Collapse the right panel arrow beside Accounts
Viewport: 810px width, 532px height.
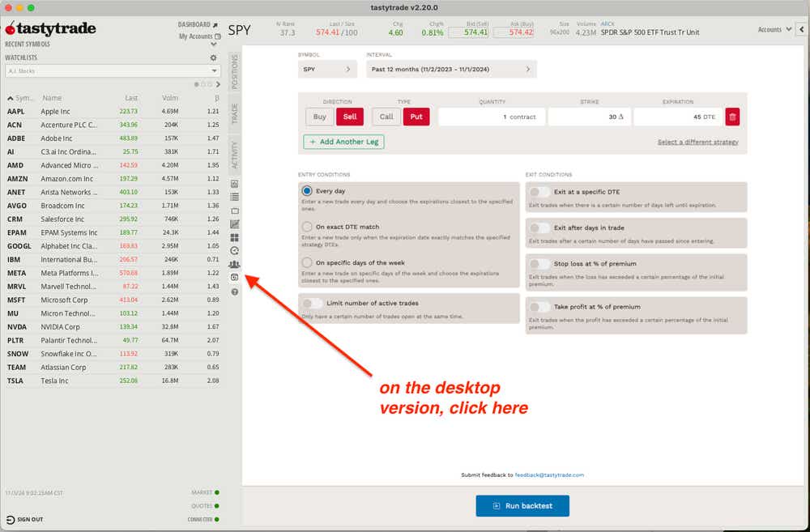click(801, 29)
